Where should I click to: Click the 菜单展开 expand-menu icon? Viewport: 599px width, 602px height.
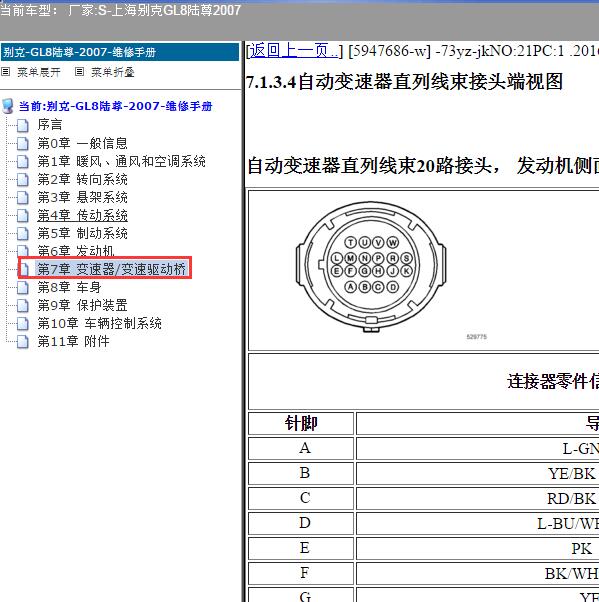click(5, 72)
